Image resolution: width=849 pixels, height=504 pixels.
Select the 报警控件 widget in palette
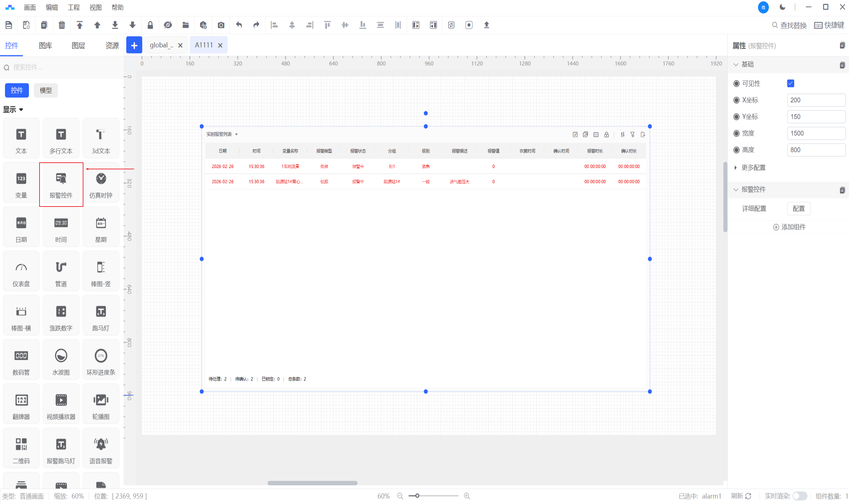61,184
